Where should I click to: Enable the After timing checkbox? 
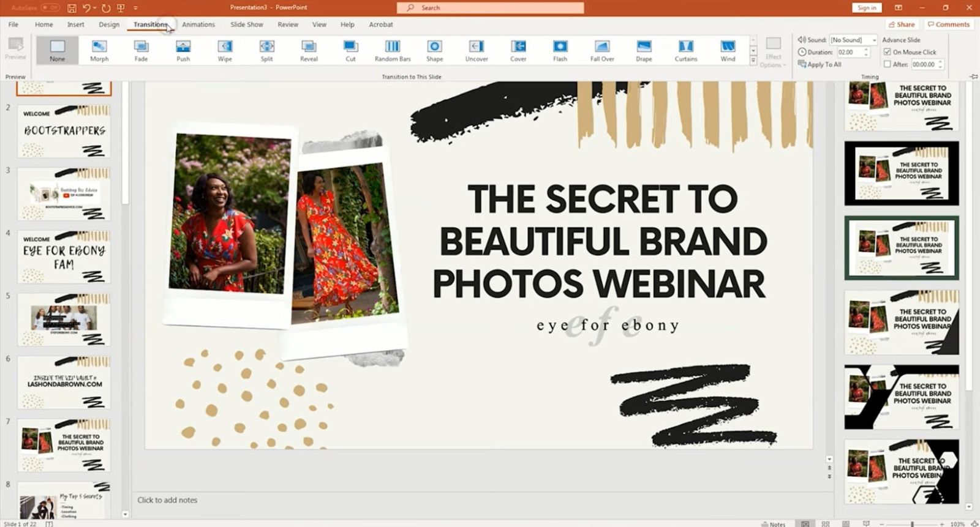coord(887,64)
